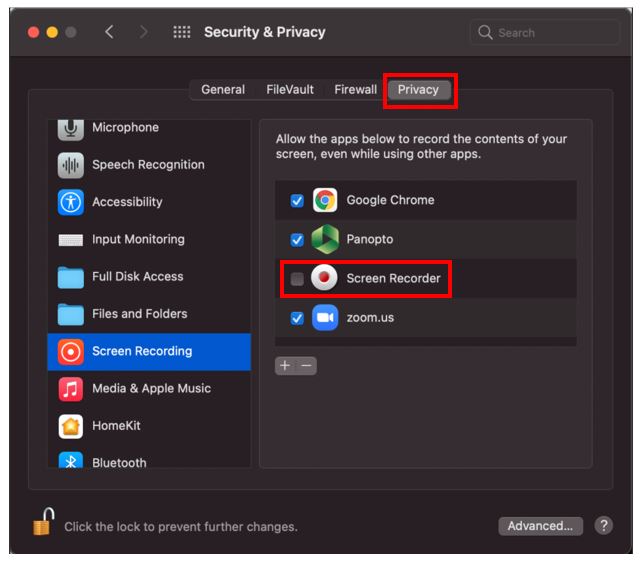This screenshot has width=641, height=562.
Task: Open Speech Recognition privacy category
Action: tap(149, 165)
